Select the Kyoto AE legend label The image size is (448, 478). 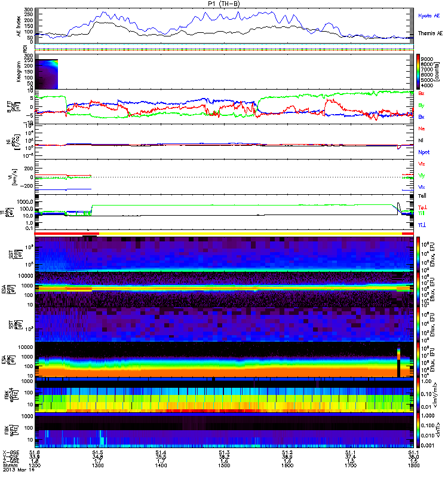pos(429,16)
